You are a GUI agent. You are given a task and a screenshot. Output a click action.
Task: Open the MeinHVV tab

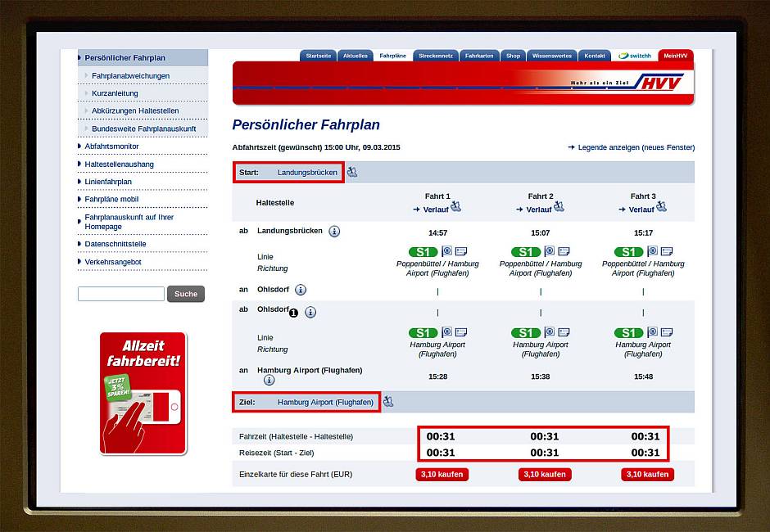click(675, 56)
